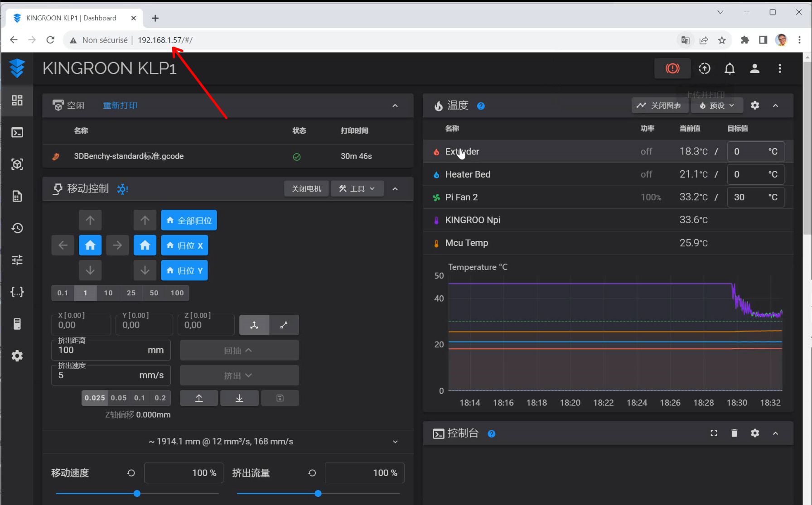This screenshot has width=812, height=505.
Task: Select 0.2 Z offset step
Action: [160, 398]
